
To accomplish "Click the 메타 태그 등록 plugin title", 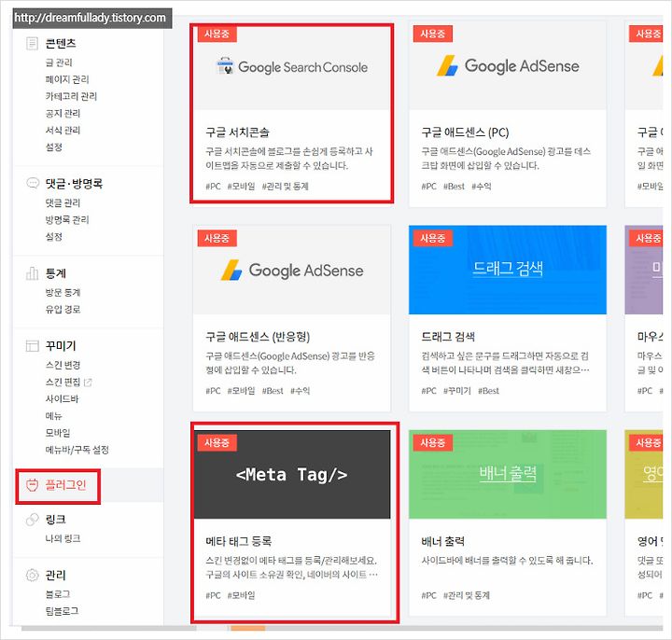I will click(x=239, y=541).
